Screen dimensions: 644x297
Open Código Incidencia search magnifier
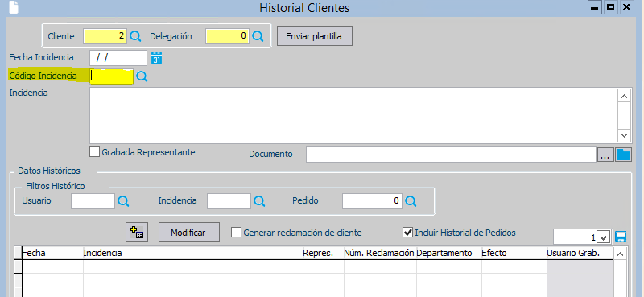pos(142,76)
